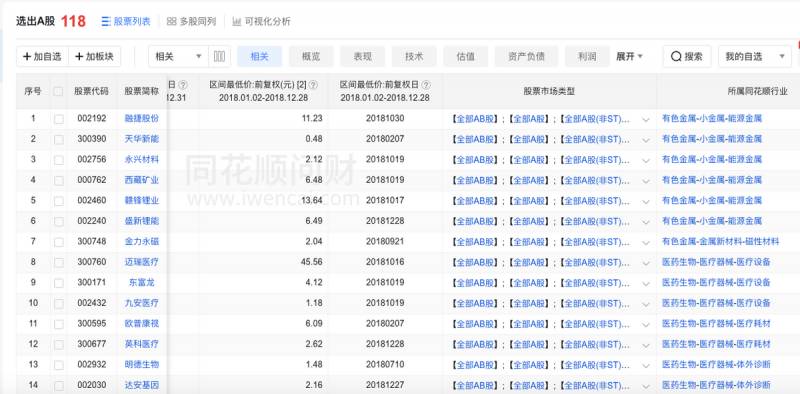Screen dimensions: 800x394
Task: Check the box for 300760 迈瑞医疗
Action: tap(59, 262)
